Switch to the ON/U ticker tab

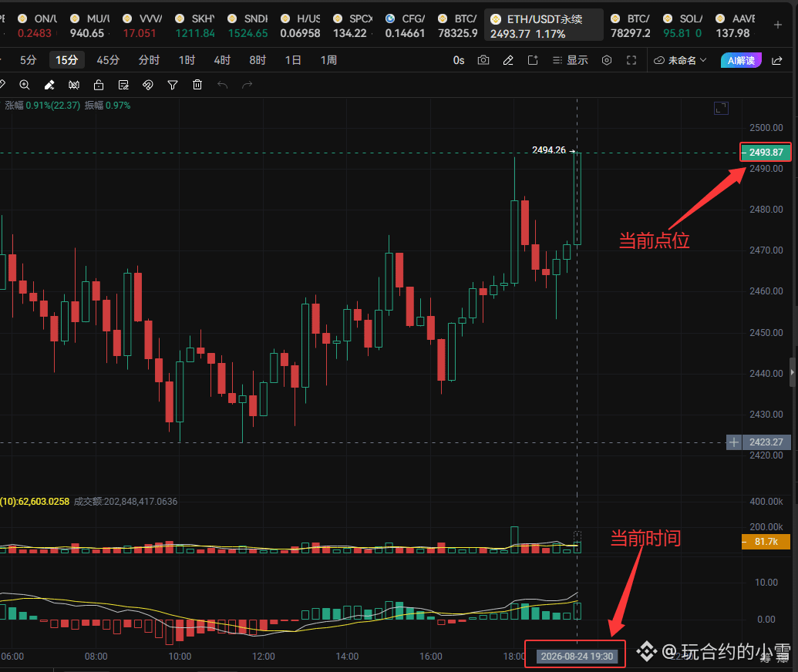(x=37, y=25)
